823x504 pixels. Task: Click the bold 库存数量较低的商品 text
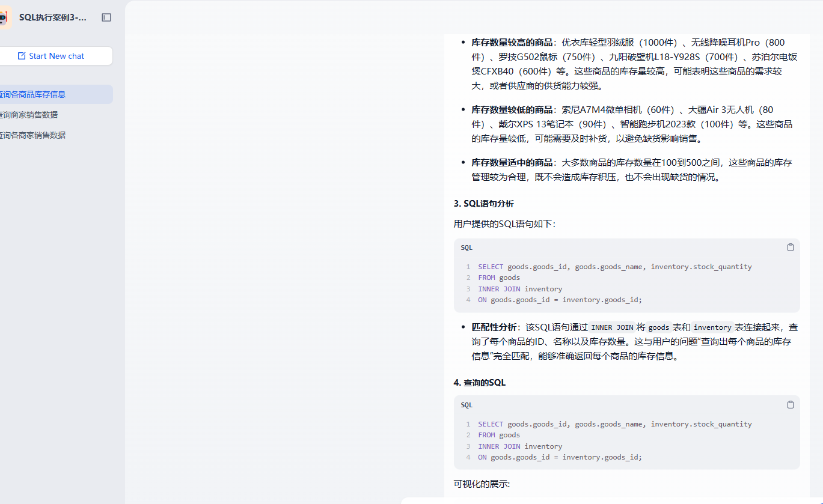[x=512, y=110]
